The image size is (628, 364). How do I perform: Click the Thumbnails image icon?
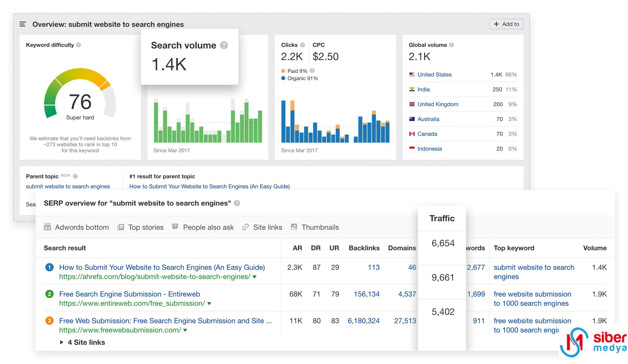pos(294,227)
